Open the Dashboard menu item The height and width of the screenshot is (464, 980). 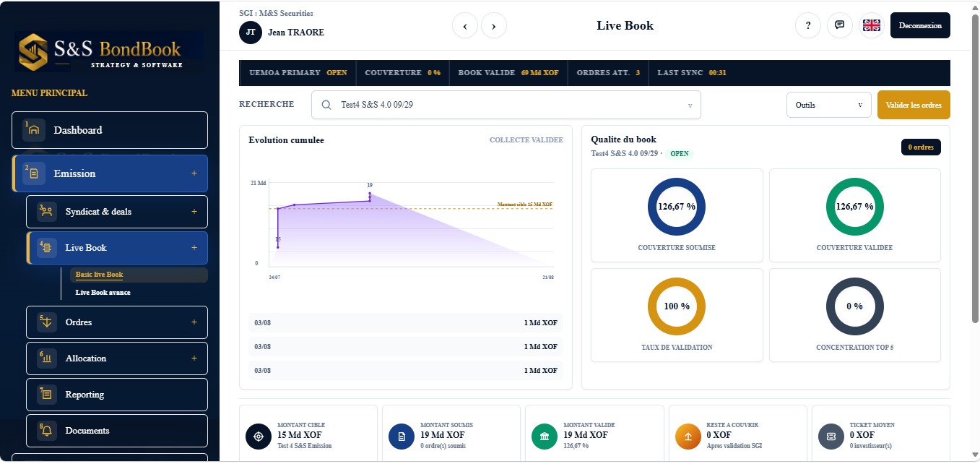(x=110, y=130)
